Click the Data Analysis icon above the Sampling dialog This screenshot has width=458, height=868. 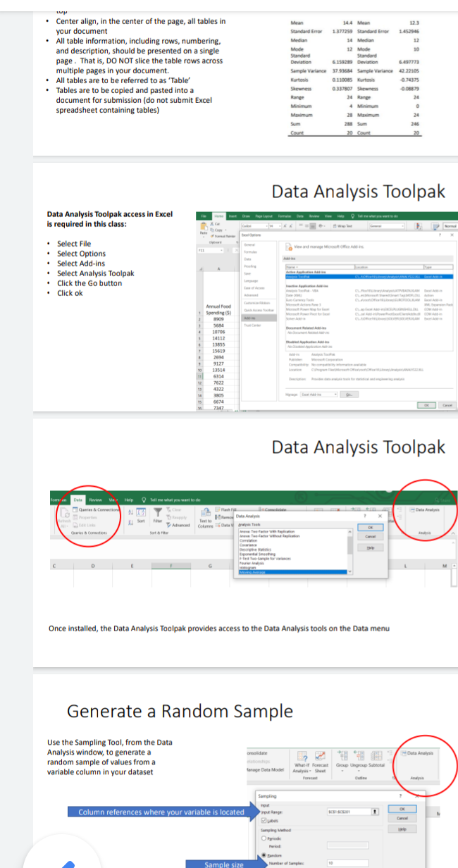pos(404,753)
